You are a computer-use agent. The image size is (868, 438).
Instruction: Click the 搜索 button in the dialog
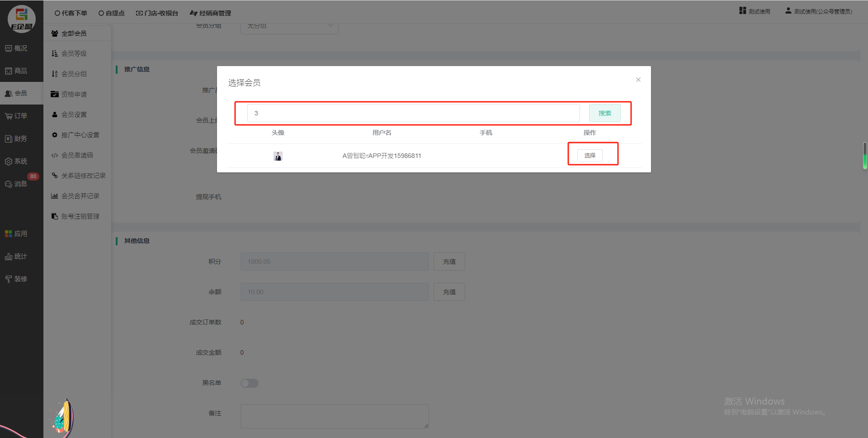click(604, 113)
